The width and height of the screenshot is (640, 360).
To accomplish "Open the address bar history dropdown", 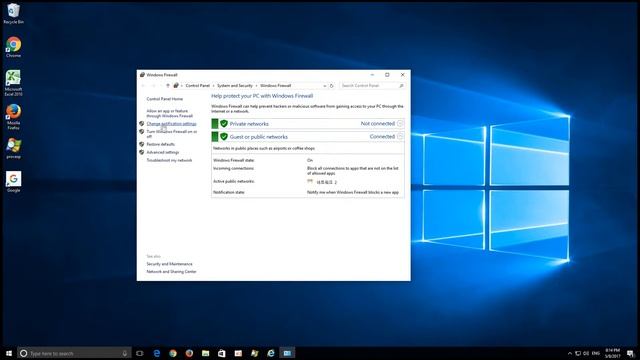I will 324,86.
